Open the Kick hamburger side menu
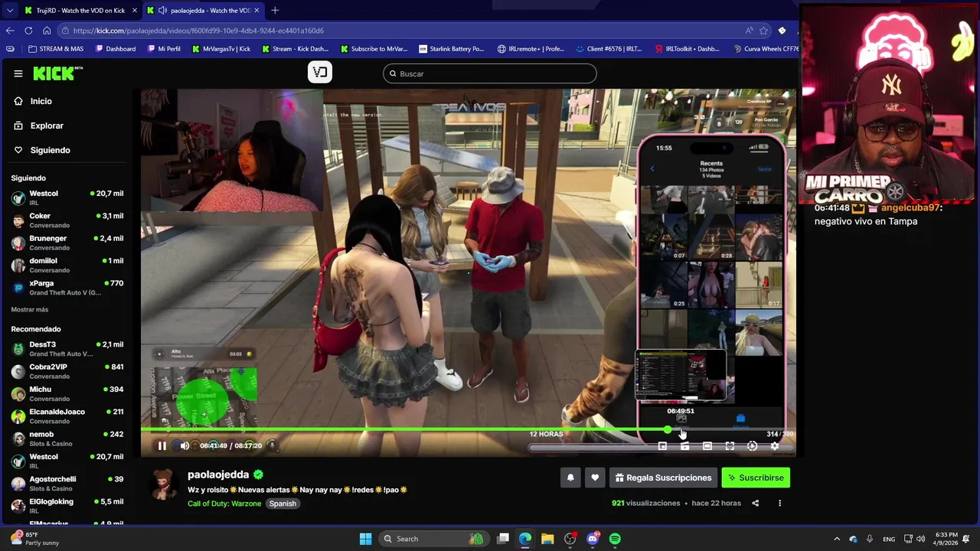This screenshot has width=980, height=551. pyautogui.click(x=18, y=73)
